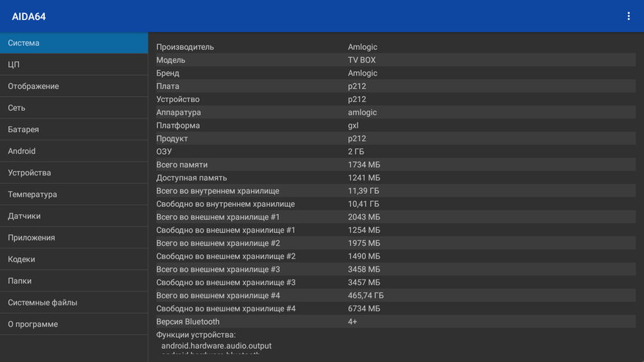Select the Производитель label
The height and width of the screenshot is (362, 644).
185,47
